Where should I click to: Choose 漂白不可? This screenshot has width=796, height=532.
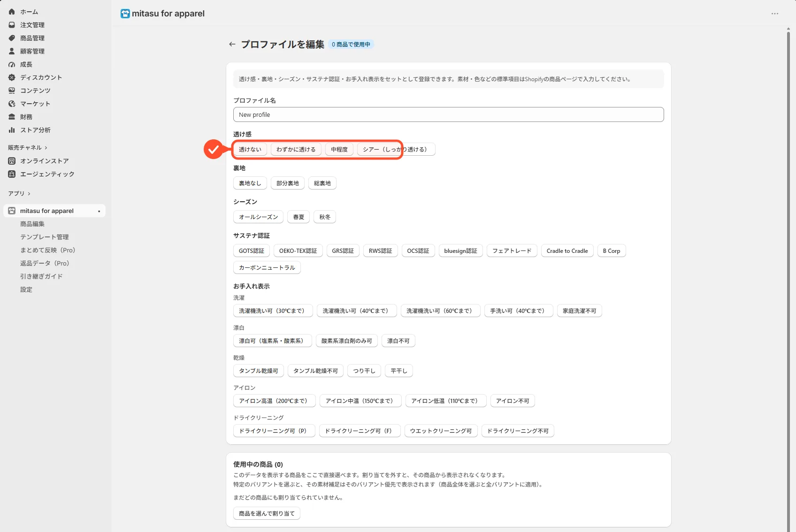click(398, 341)
